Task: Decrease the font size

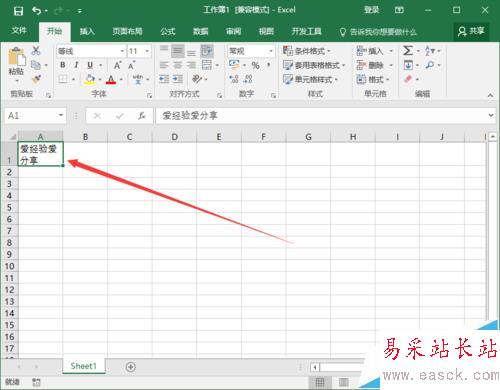Action: coord(131,65)
